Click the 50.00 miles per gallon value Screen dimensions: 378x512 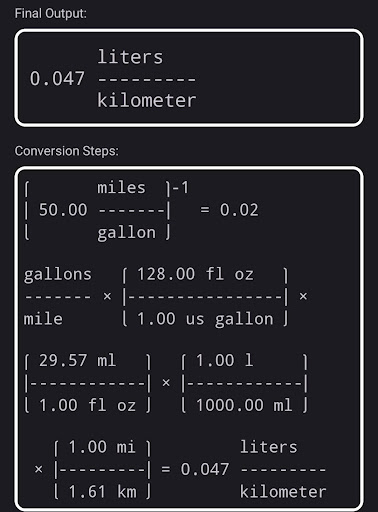point(63,210)
